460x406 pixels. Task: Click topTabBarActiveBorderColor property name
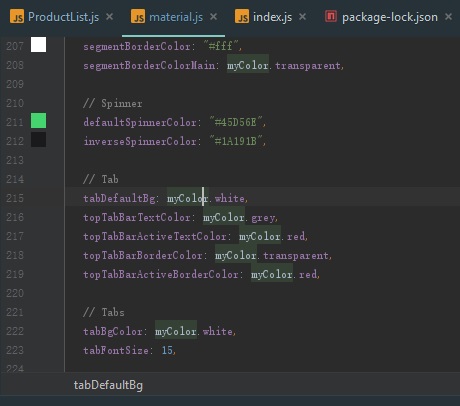[161, 274]
